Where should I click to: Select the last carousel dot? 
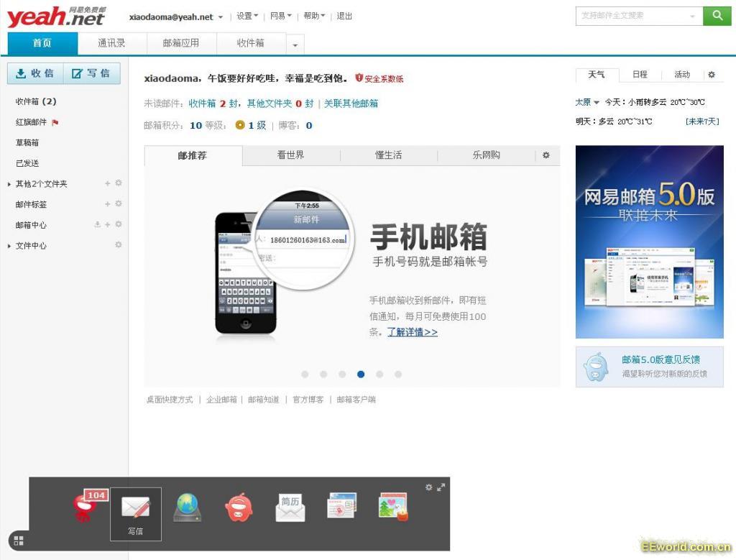398,374
